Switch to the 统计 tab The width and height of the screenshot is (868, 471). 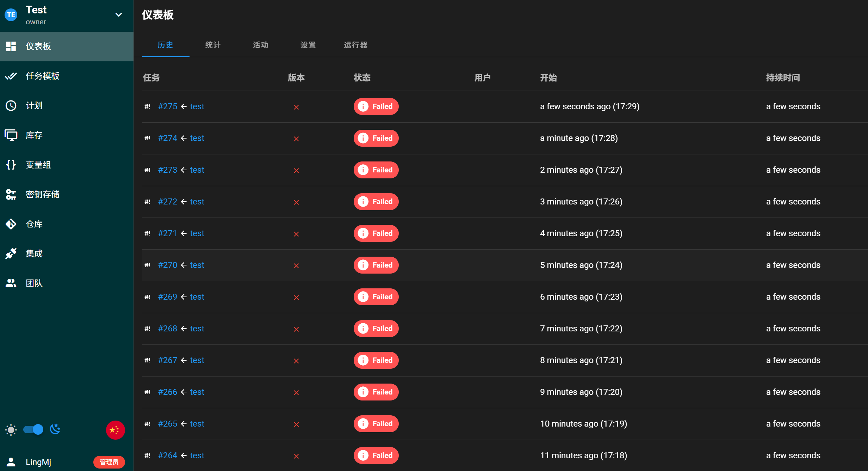(x=213, y=45)
